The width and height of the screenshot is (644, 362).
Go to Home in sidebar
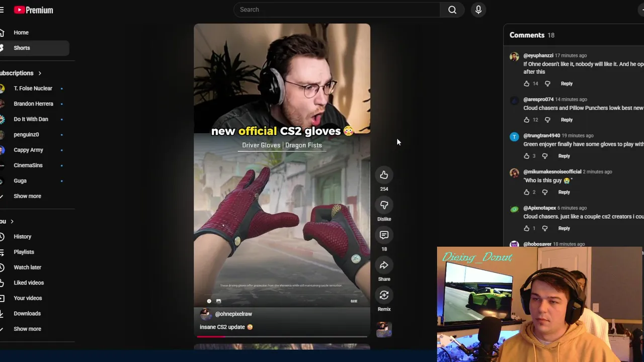(x=21, y=32)
